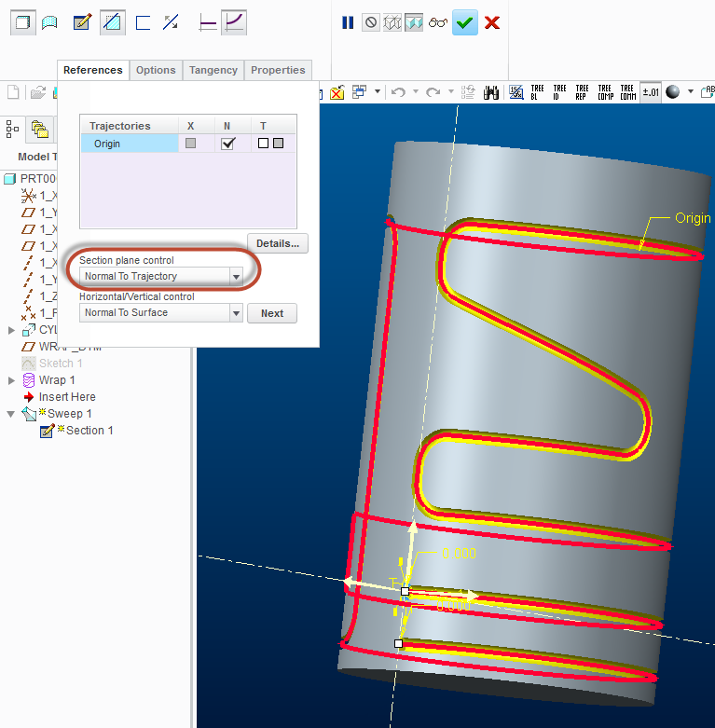Viewport: 715px width, 728px height.
Task: Click the remove material icon
Action: point(113,22)
